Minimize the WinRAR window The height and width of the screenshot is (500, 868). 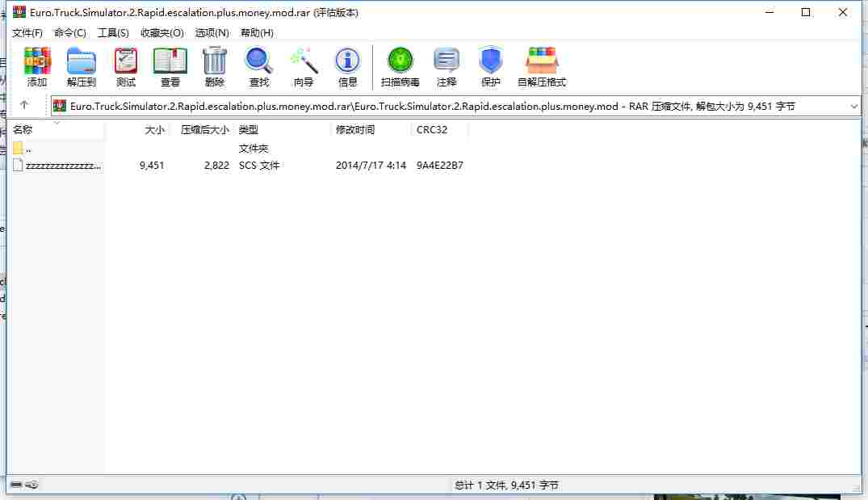769,12
